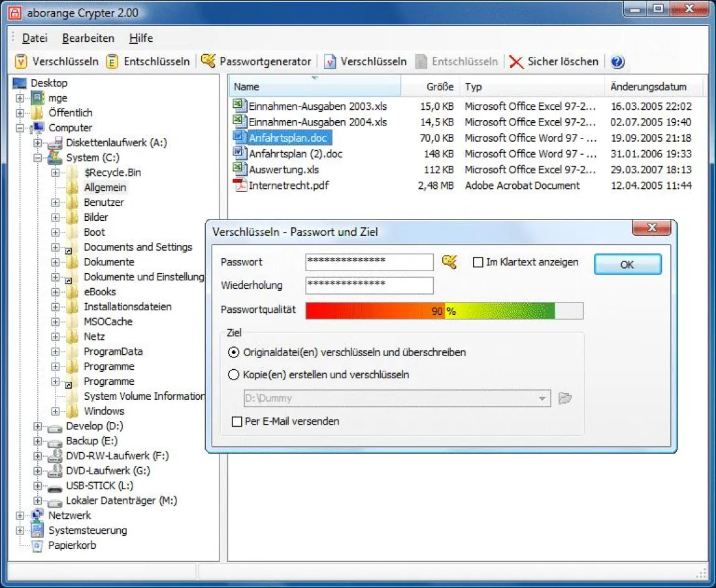The width and height of the screenshot is (716, 588).
Task: Click the Passwortqualität strength bar
Action: [x=444, y=311]
